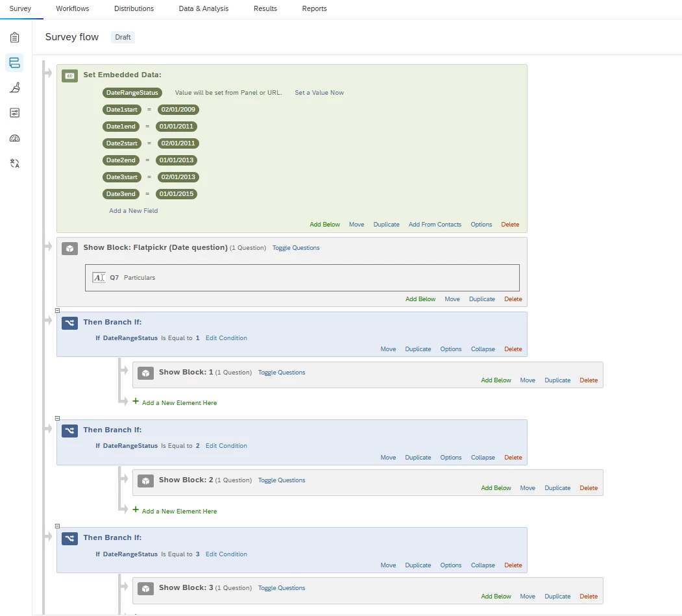This screenshot has height=616, width=682.
Task: Switch to the Reports tab
Action: [x=315, y=8]
